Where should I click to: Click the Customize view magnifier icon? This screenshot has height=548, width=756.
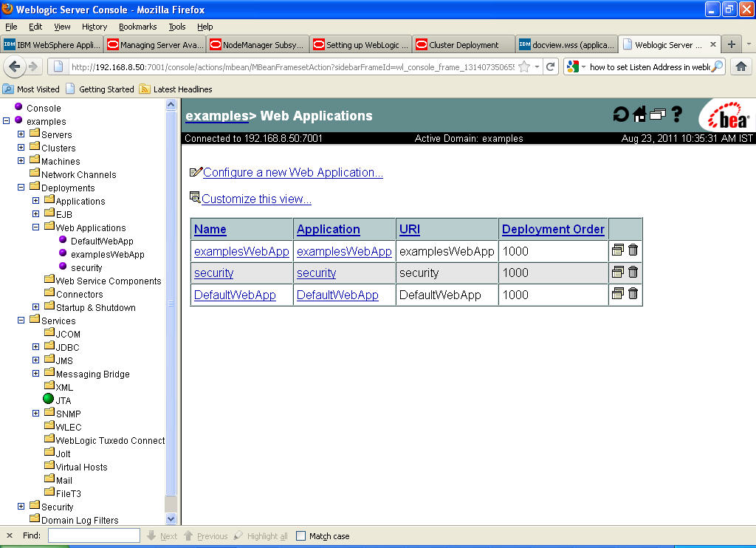(x=195, y=197)
